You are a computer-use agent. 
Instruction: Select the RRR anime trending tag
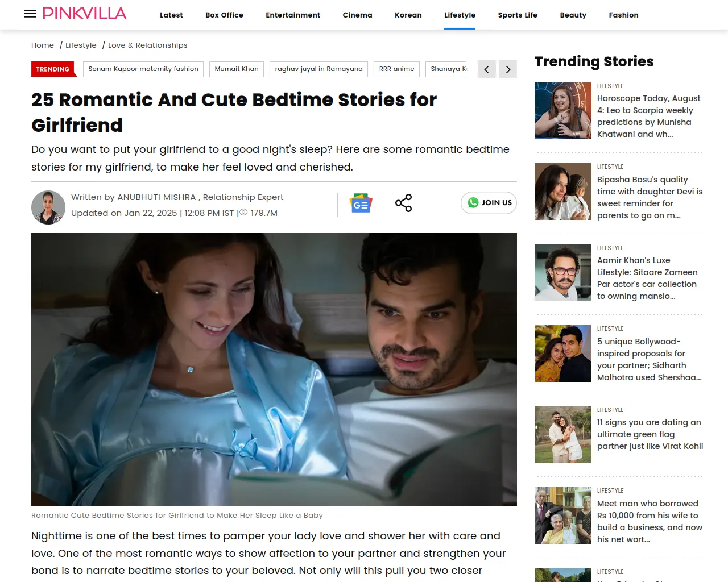point(396,69)
